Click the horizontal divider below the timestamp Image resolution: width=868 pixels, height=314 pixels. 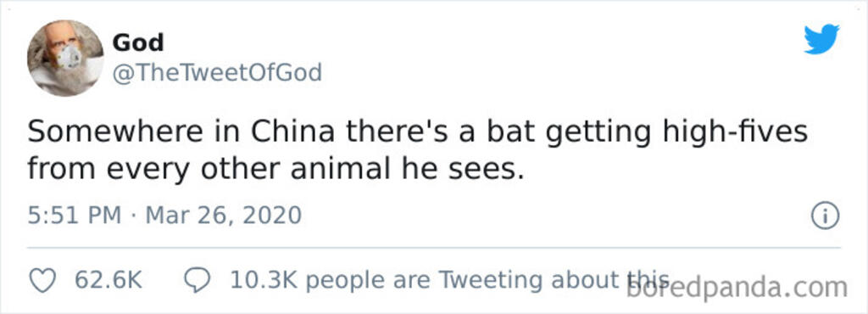[x=434, y=248]
